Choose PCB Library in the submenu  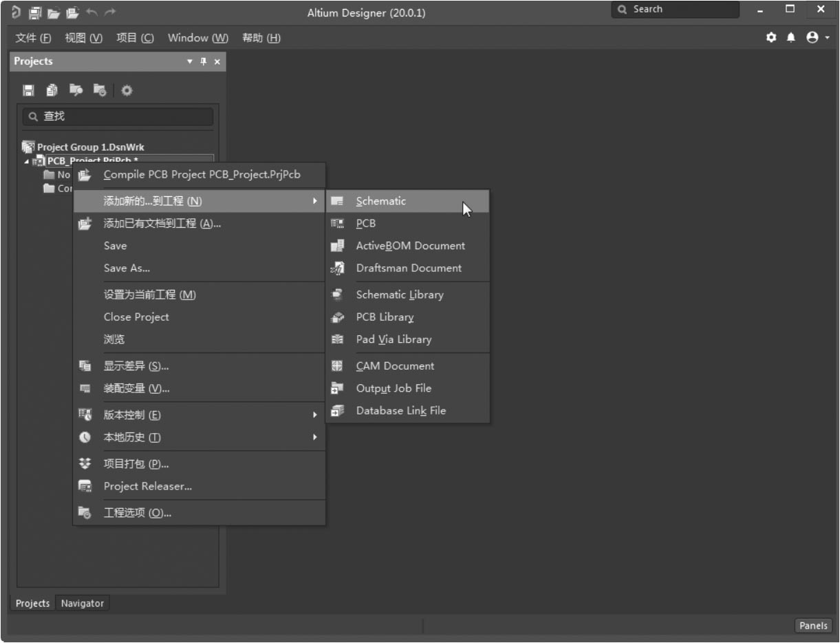[385, 317]
